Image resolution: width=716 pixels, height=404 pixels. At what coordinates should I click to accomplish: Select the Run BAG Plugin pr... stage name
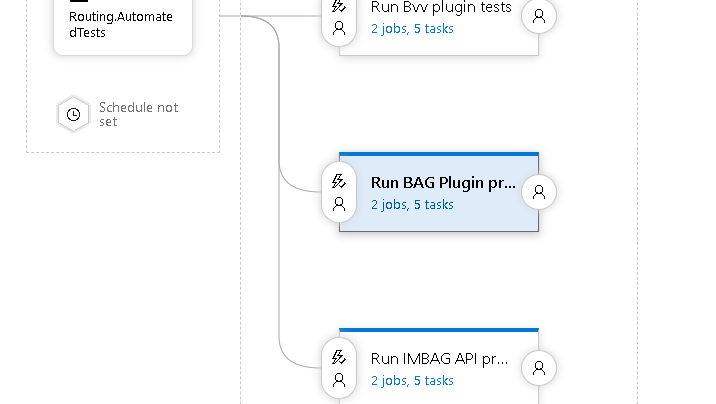click(443, 183)
